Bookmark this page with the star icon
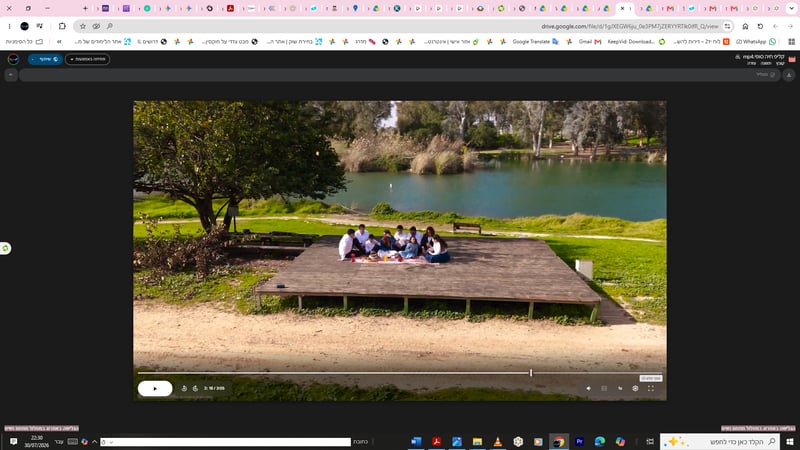 83,26
